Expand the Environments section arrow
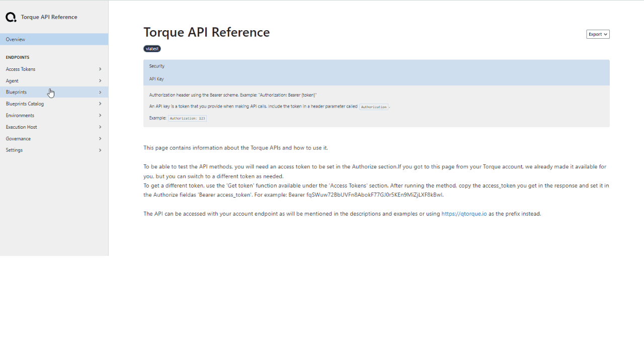 (100, 115)
